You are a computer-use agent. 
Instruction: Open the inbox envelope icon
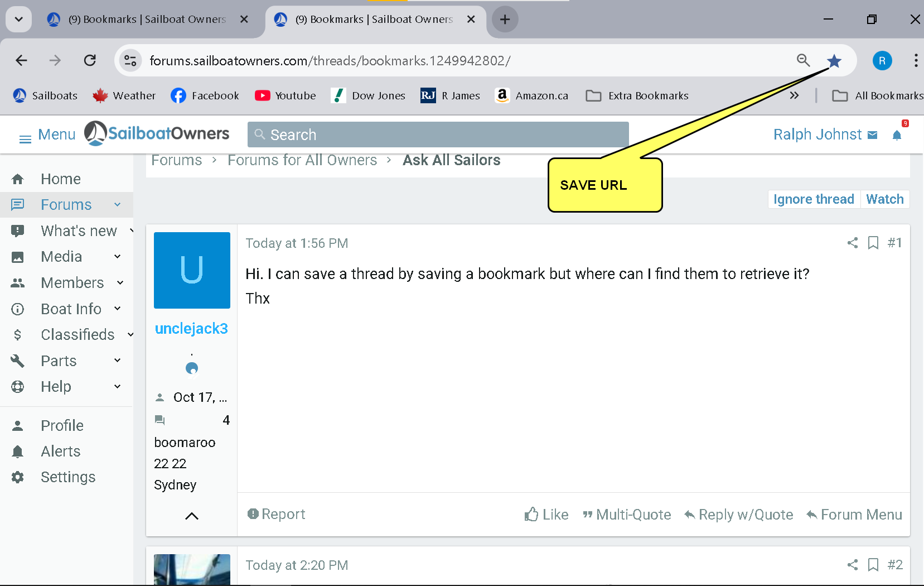873,135
